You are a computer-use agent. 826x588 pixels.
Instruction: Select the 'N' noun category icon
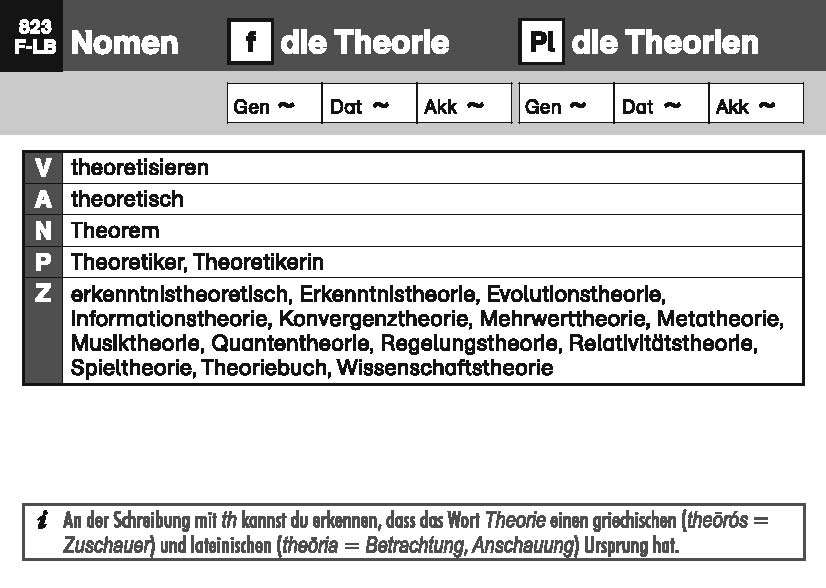pyautogui.click(x=42, y=231)
